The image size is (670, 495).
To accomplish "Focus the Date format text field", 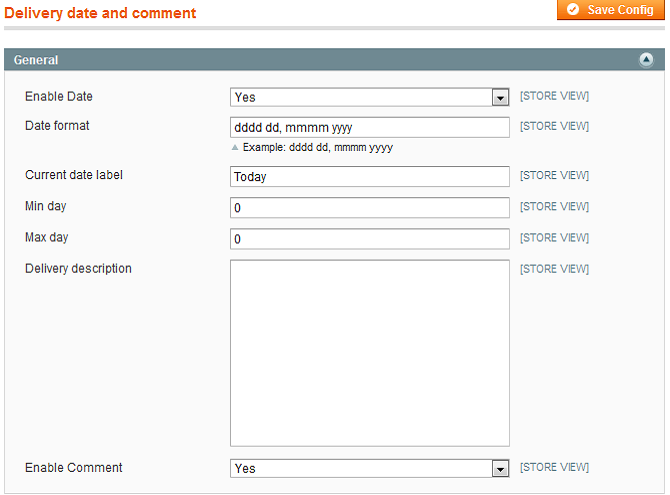I will 370,127.
